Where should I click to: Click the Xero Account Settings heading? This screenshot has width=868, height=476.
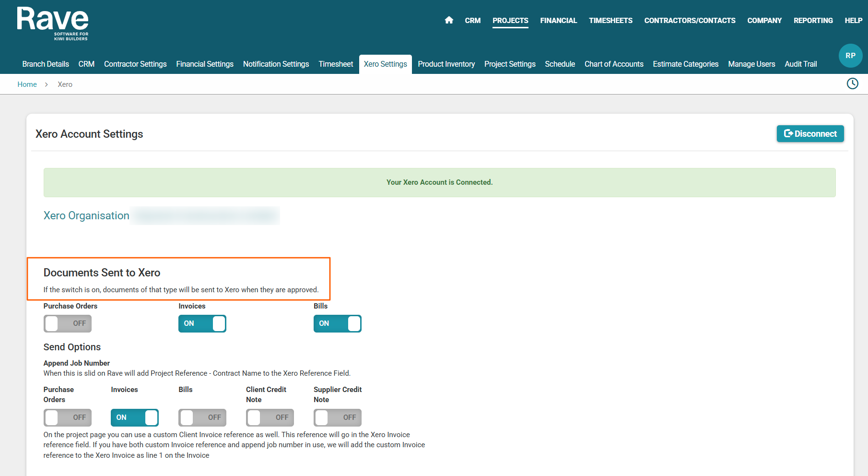(x=89, y=134)
